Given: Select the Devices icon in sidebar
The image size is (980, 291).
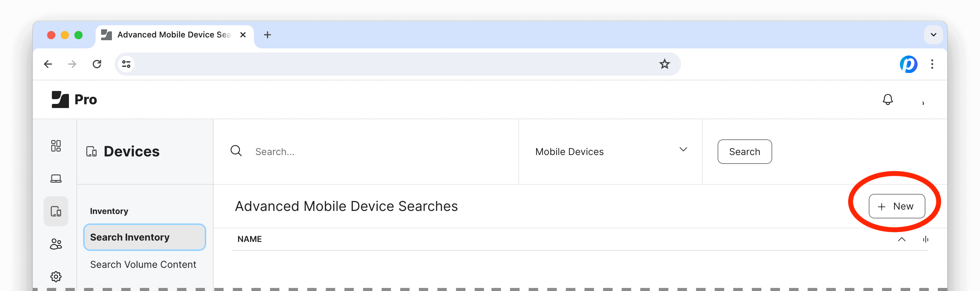Looking at the screenshot, I should coord(56,211).
